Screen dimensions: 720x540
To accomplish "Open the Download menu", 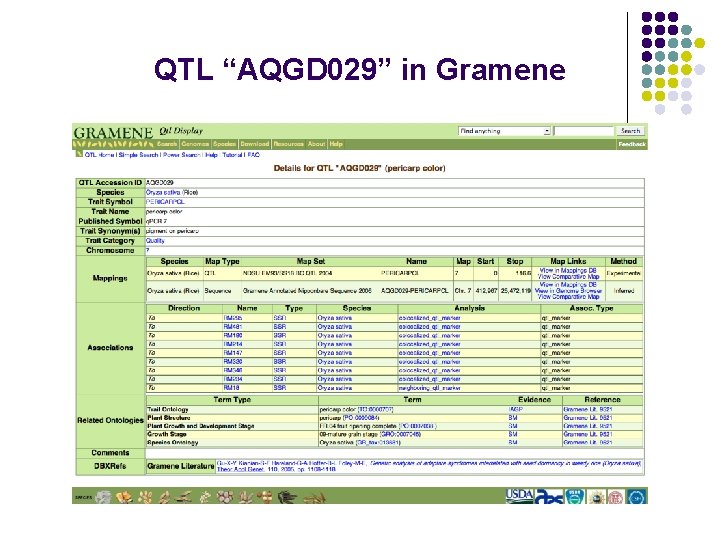I will tap(255, 144).
